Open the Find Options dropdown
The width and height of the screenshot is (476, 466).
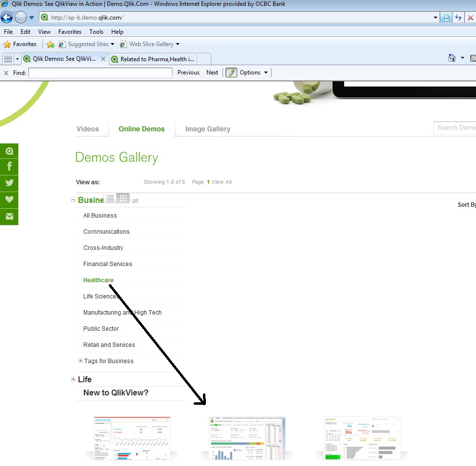pos(254,73)
